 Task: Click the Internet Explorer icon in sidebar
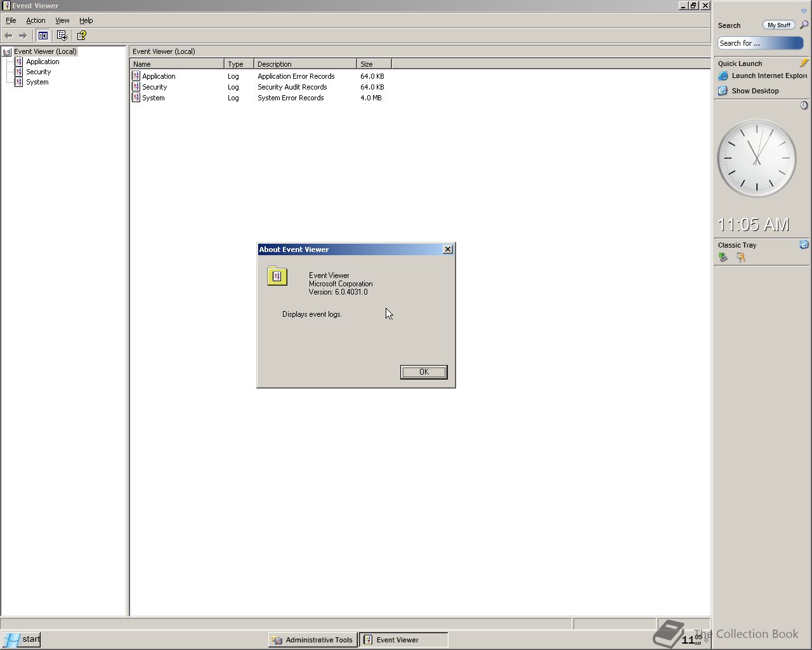(723, 76)
